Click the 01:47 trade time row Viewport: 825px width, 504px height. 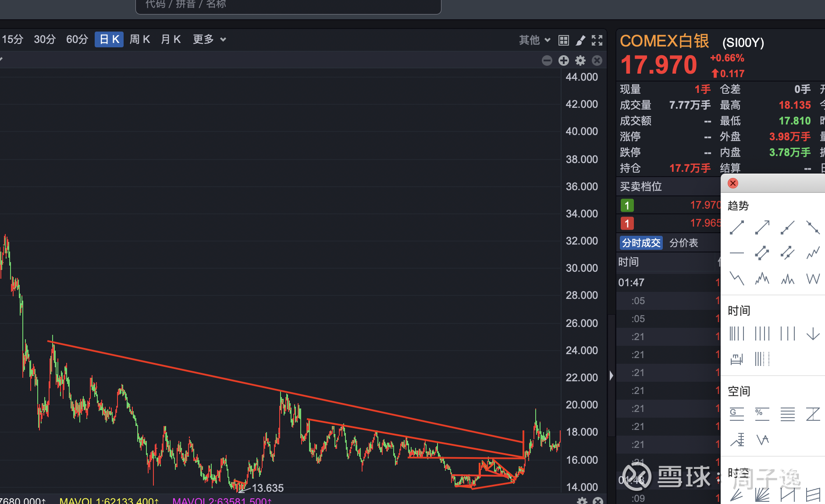click(669, 282)
